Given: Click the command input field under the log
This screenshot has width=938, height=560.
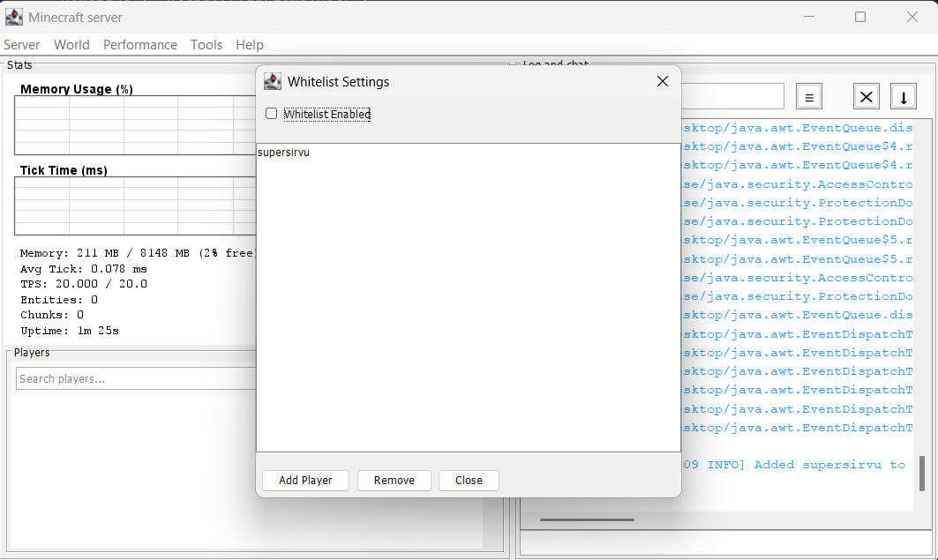Looking at the screenshot, I should (x=725, y=542).
